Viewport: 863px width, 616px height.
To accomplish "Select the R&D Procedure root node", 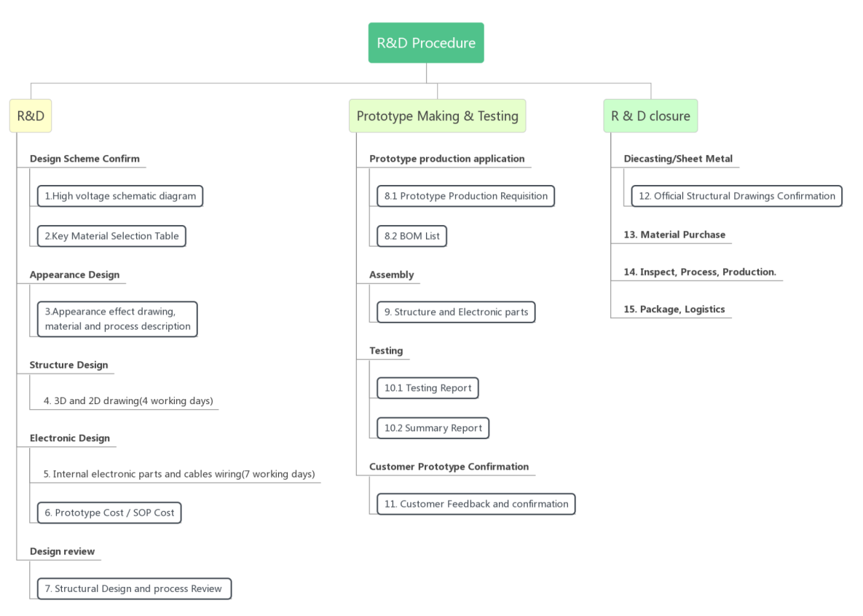I will [426, 43].
